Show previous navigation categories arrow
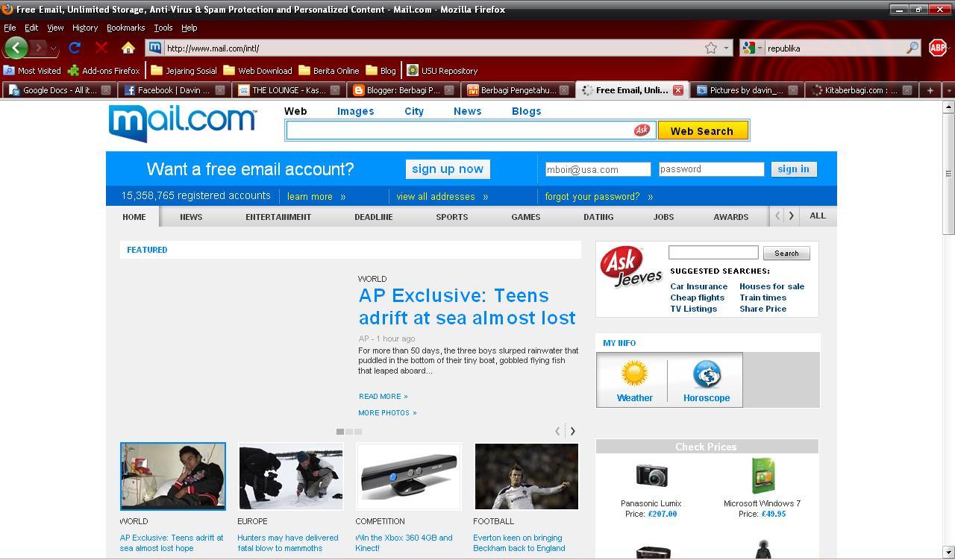955x560 pixels. coord(777,216)
